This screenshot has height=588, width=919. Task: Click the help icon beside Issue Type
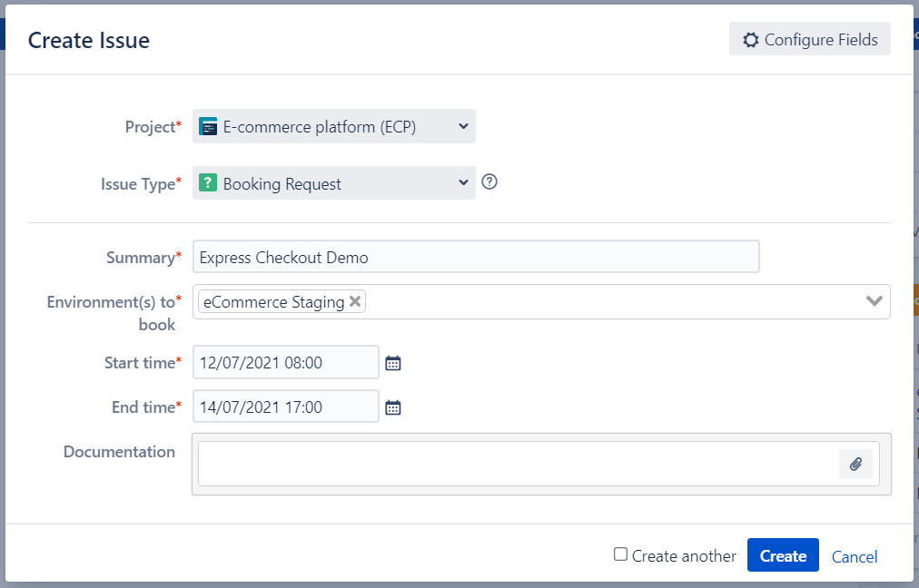[x=489, y=182]
